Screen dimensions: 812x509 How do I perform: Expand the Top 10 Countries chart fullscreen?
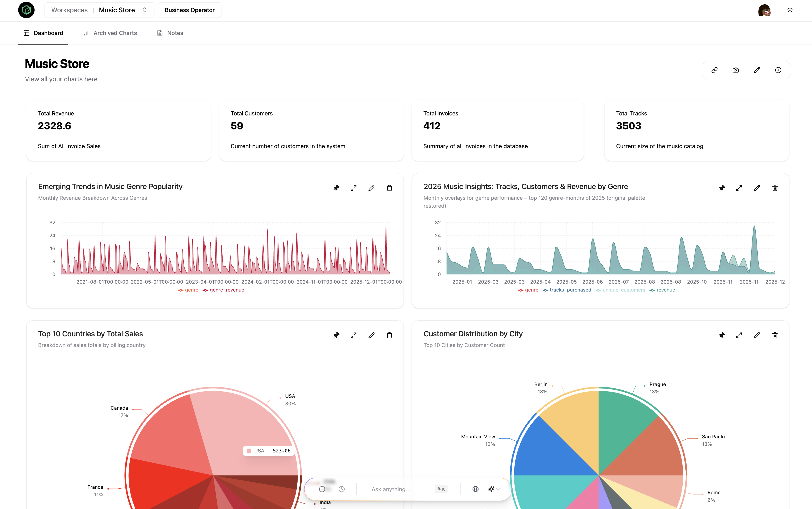coord(353,335)
